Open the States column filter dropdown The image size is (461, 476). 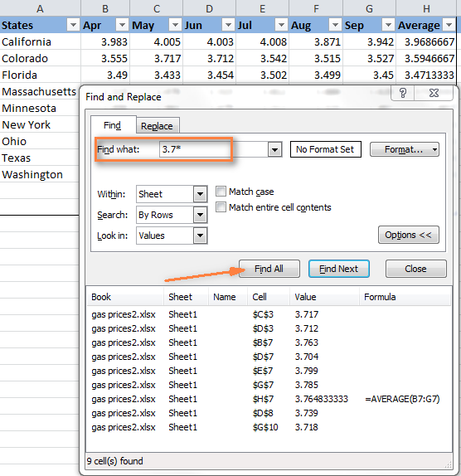pos(73,25)
